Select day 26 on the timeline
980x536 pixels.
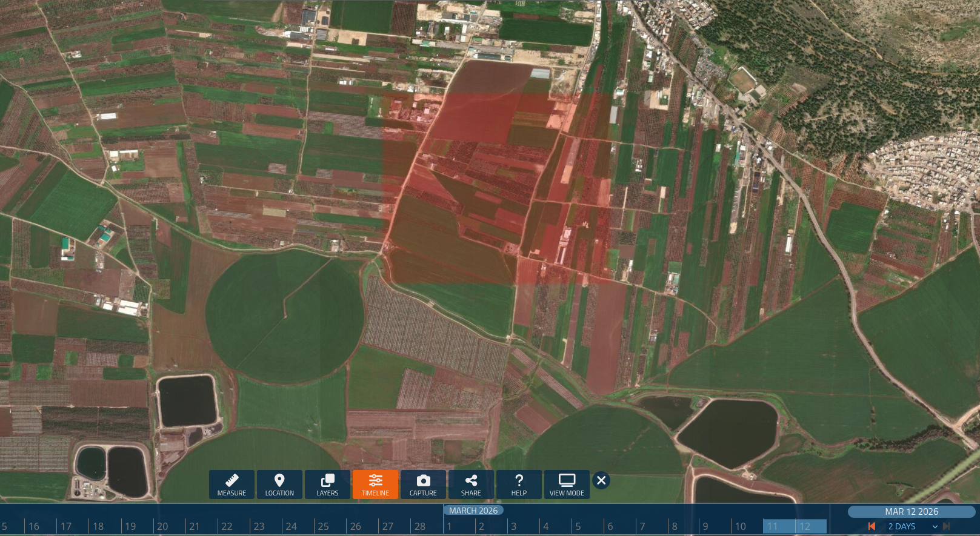click(x=355, y=526)
